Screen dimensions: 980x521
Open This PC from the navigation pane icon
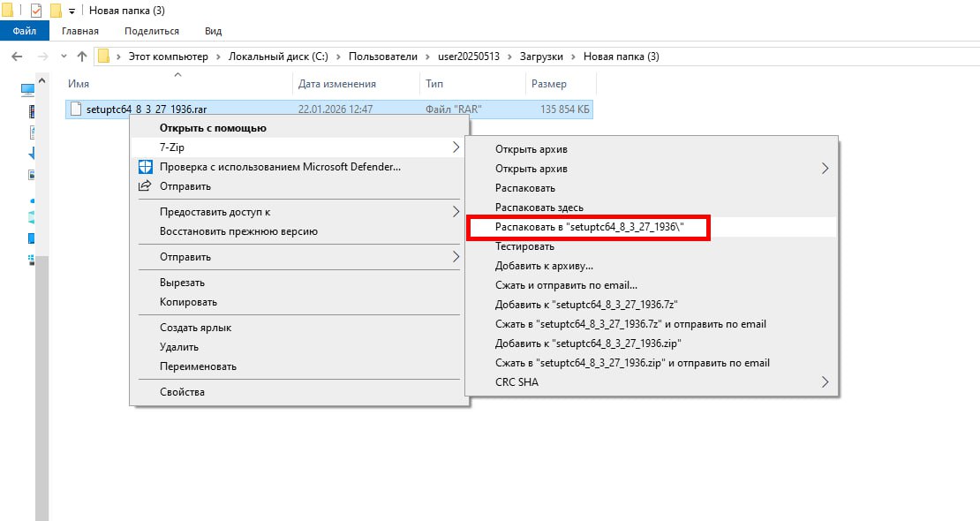click(x=28, y=89)
